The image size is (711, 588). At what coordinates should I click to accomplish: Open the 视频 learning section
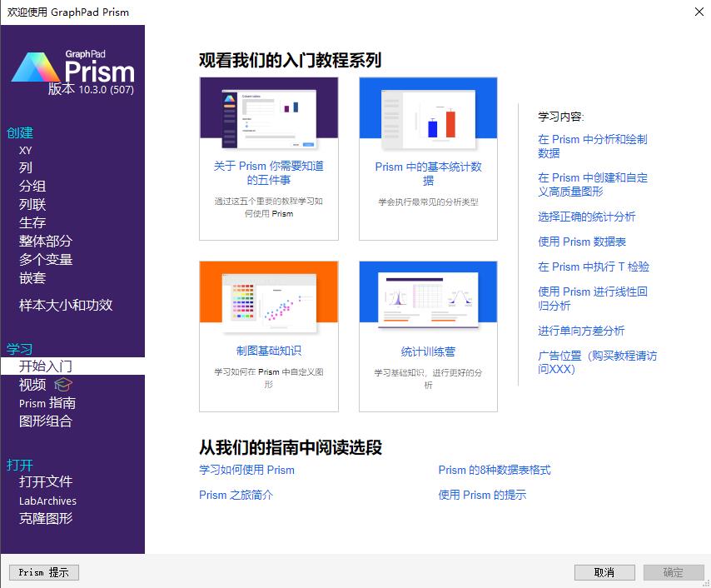click(x=32, y=385)
